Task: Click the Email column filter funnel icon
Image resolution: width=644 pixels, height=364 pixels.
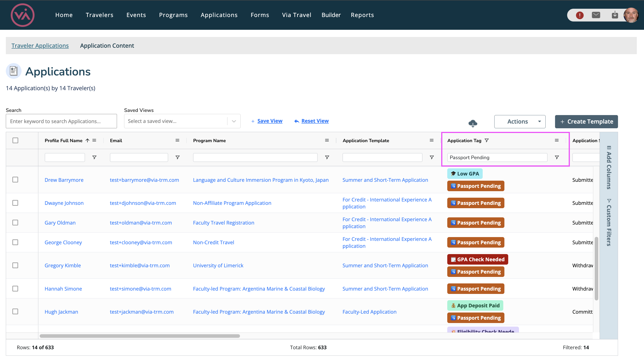Action: (177, 157)
